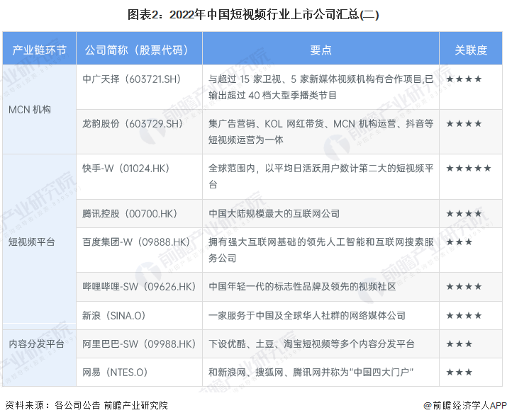
Task: Click 百度 description about 人工智能和互联网搜索
Action: tap(321, 250)
